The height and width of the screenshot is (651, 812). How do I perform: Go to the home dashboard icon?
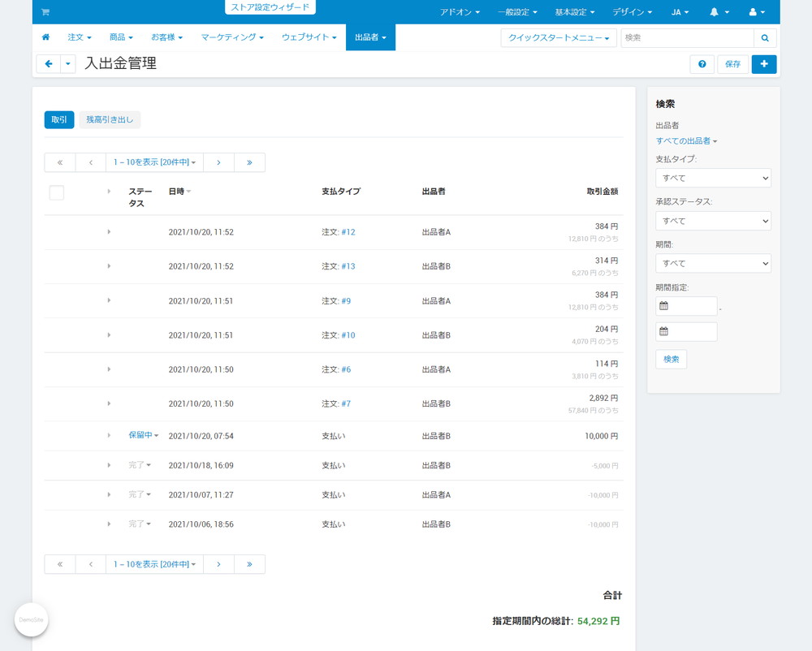pyautogui.click(x=45, y=37)
